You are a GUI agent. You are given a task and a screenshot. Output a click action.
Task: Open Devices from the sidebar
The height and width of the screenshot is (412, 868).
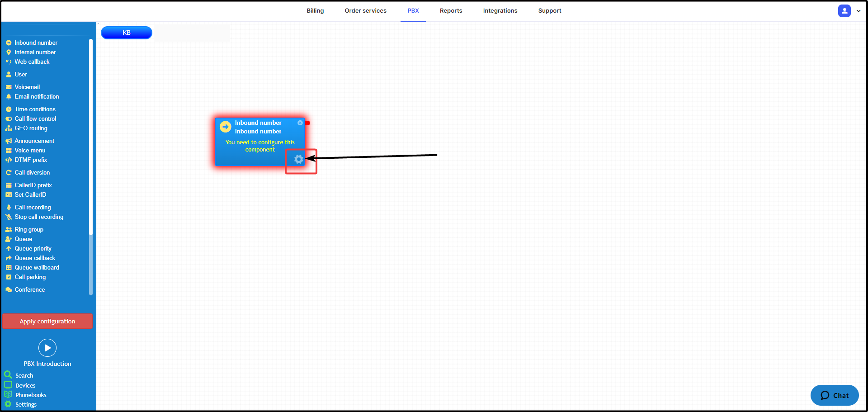tap(25, 385)
